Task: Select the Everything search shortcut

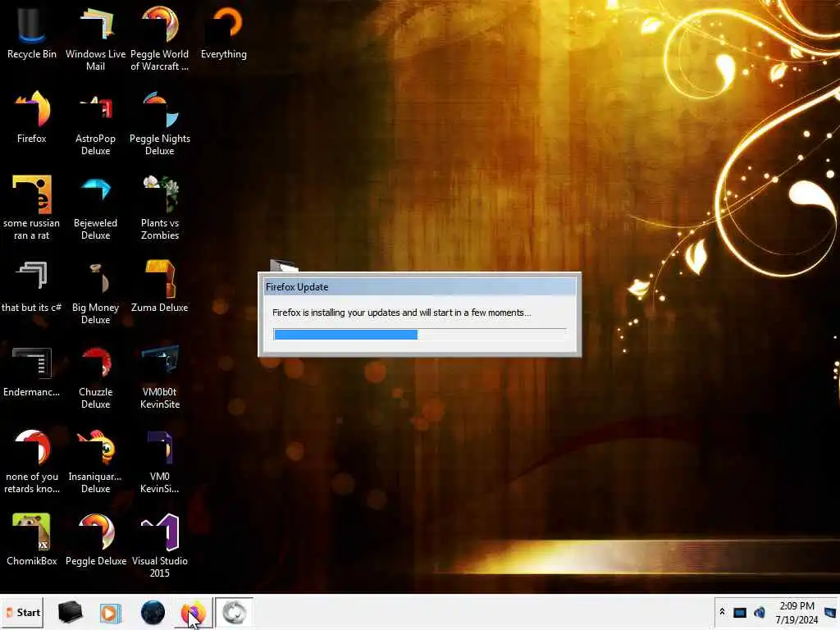Action: [x=224, y=34]
